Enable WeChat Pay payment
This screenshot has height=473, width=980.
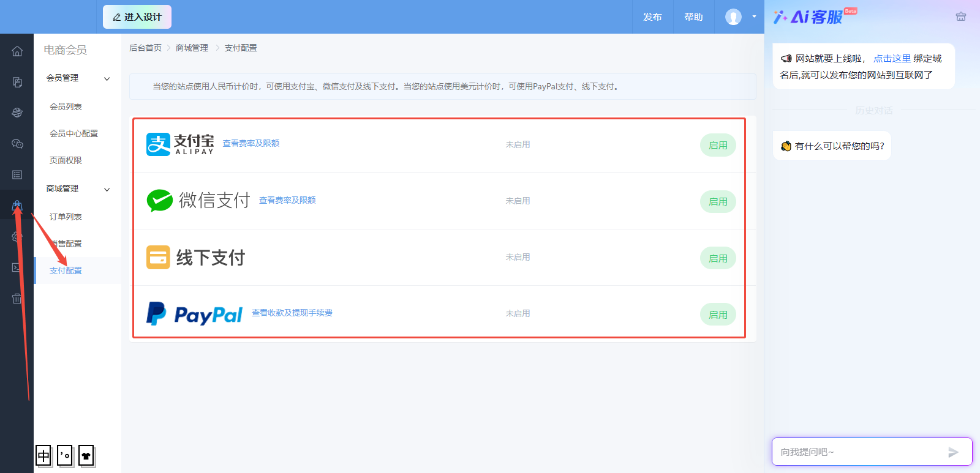(x=718, y=202)
